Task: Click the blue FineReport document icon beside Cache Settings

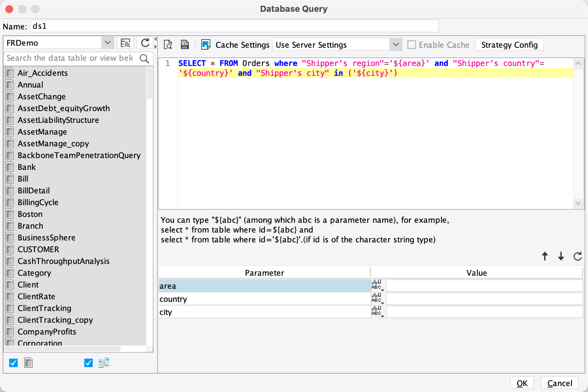Action: coord(206,44)
